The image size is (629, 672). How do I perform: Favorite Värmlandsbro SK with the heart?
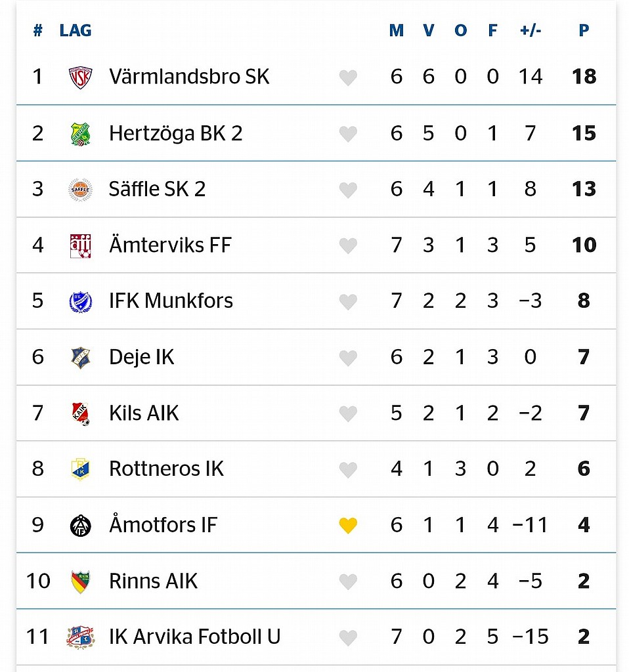coord(348,77)
